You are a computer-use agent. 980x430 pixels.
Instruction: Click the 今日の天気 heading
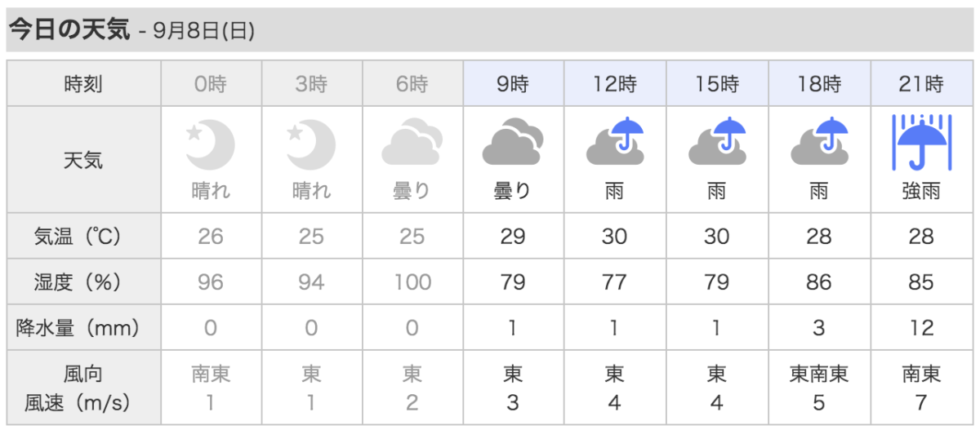point(69,30)
